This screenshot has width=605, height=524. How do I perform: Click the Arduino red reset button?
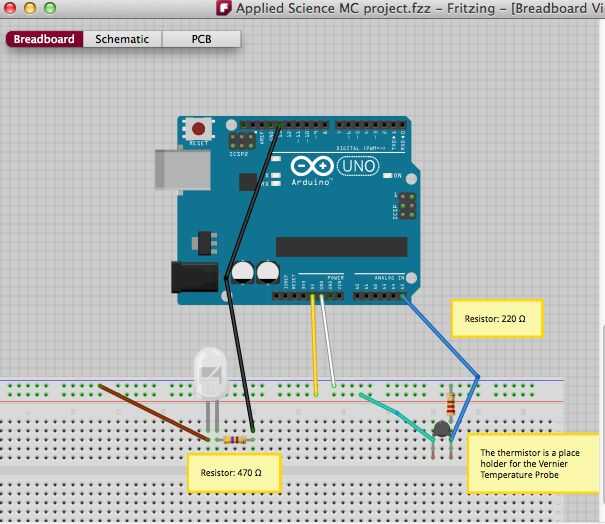point(198,128)
